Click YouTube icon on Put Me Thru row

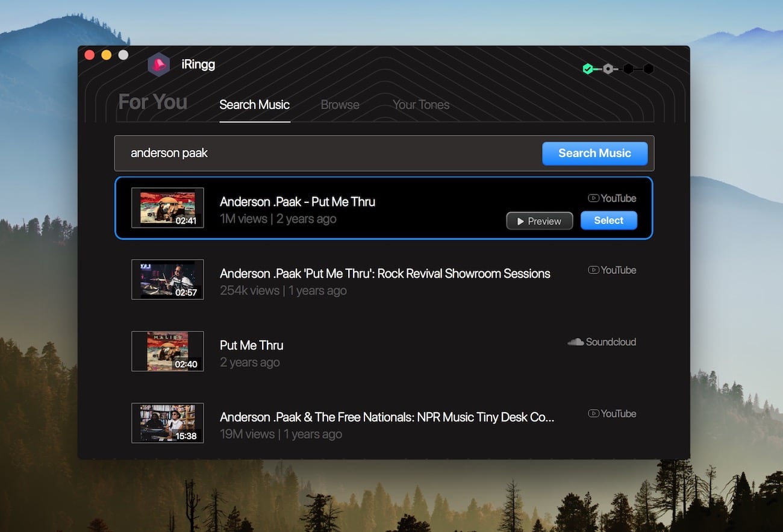[593, 198]
